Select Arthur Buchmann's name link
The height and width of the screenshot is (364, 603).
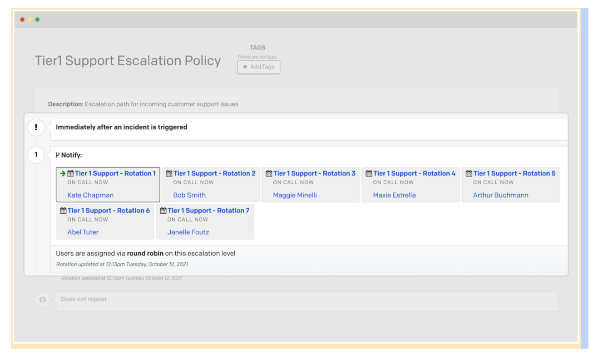pos(500,195)
